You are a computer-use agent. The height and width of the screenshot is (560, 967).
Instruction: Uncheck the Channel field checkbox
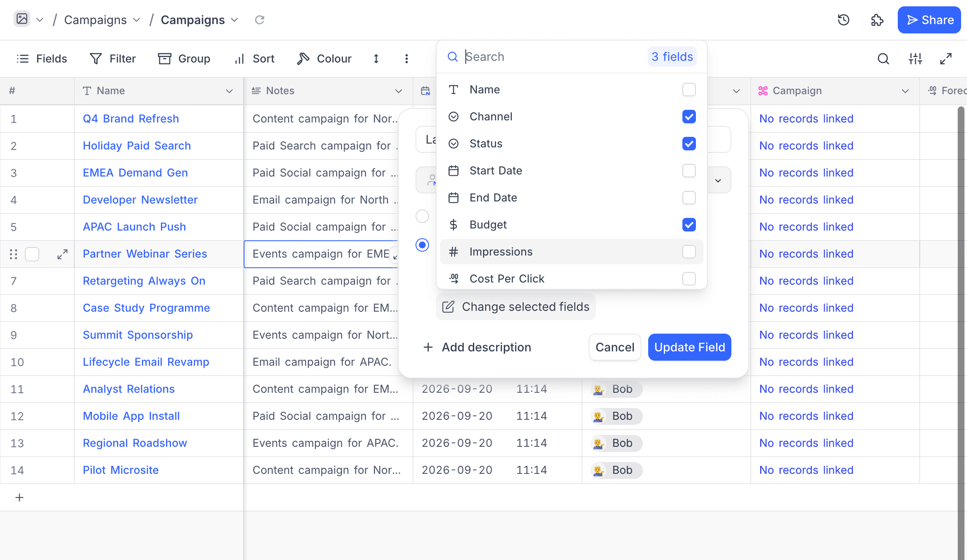pyautogui.click(x=689, y=117)
